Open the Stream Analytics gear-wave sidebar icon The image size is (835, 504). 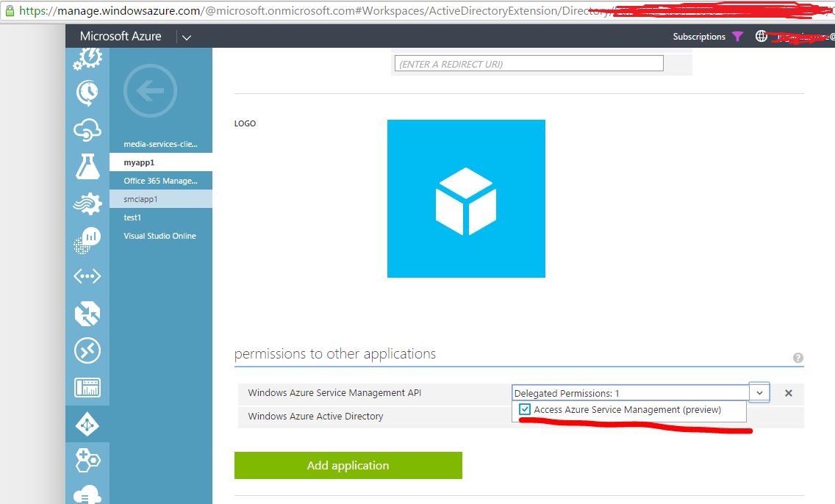point(87,204)
